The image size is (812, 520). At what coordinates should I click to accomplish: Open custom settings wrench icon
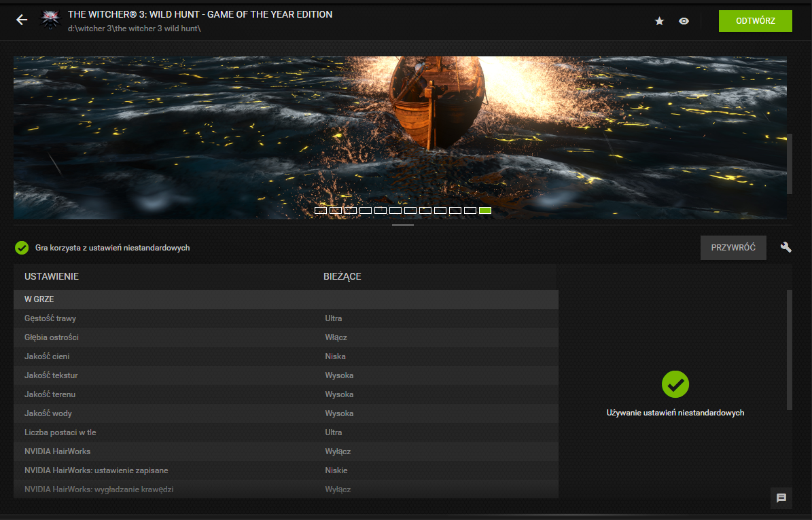(785, 247)
